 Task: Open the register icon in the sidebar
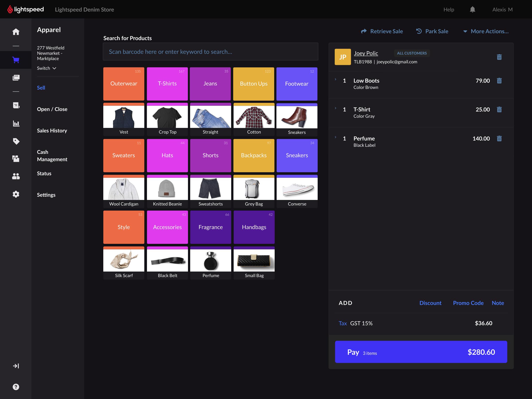click(16, 77)
